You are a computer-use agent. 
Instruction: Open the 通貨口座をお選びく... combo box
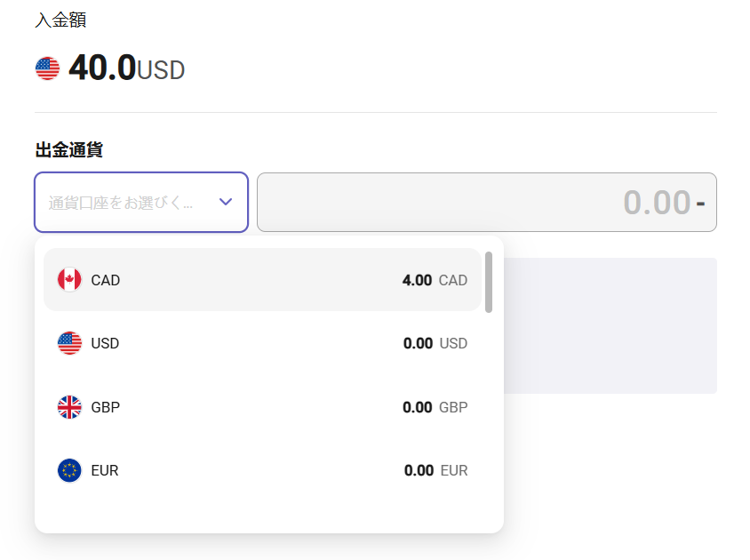[x=141, y=202]
